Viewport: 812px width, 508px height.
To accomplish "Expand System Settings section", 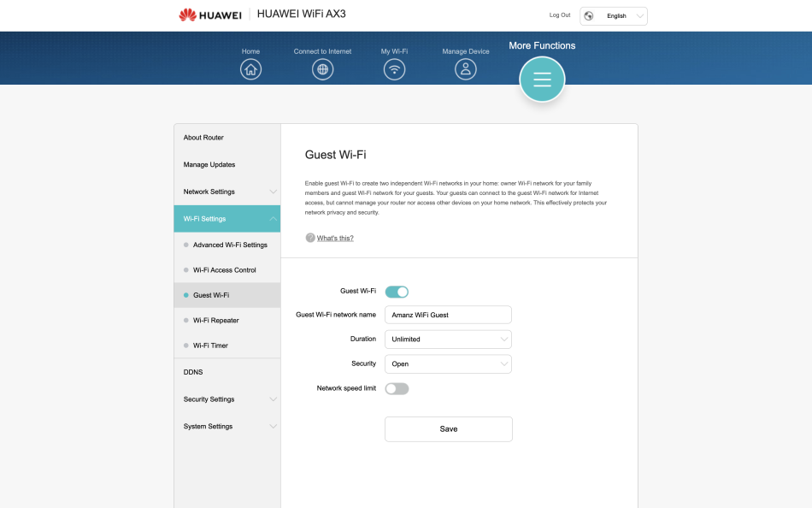I will [227, 426].
